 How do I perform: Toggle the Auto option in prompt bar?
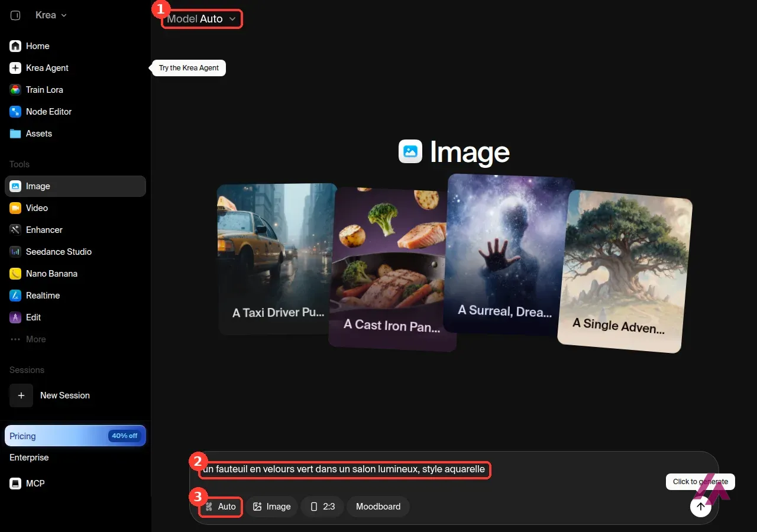pyautogui.click(x=221, y=507)
